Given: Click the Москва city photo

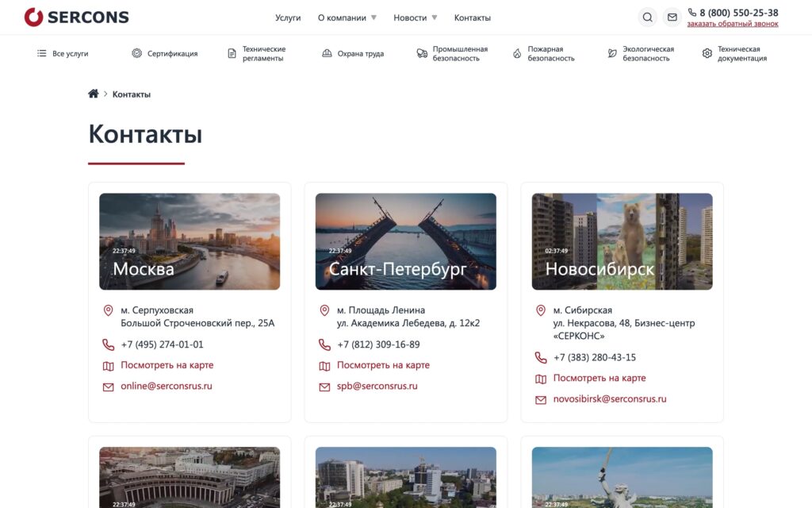Looking at the screenshot, I should coord(190,241).
